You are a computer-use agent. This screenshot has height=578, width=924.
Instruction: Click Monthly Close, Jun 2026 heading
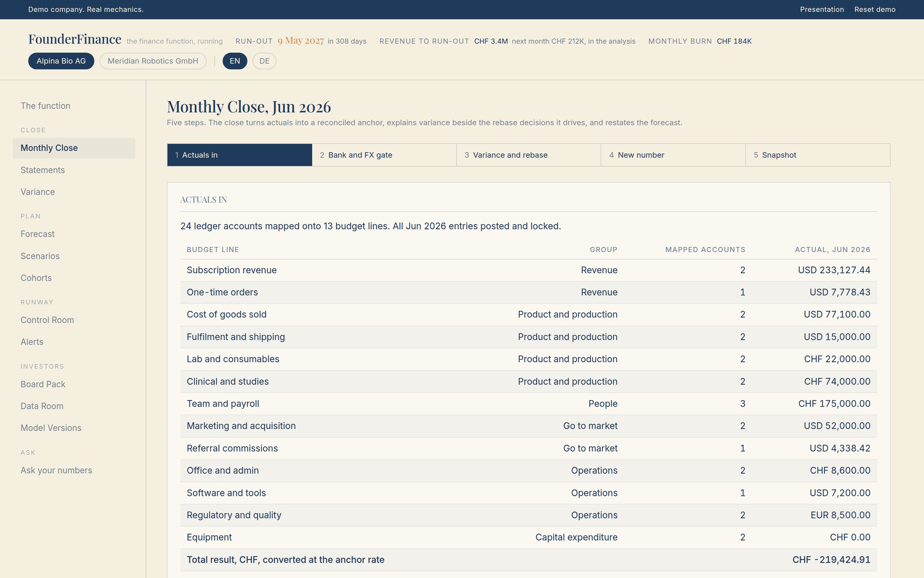249,107
